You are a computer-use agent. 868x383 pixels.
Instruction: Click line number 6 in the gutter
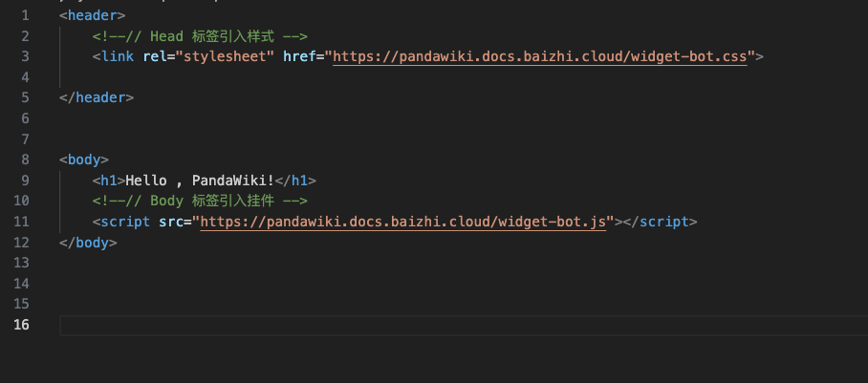point(25,118)
